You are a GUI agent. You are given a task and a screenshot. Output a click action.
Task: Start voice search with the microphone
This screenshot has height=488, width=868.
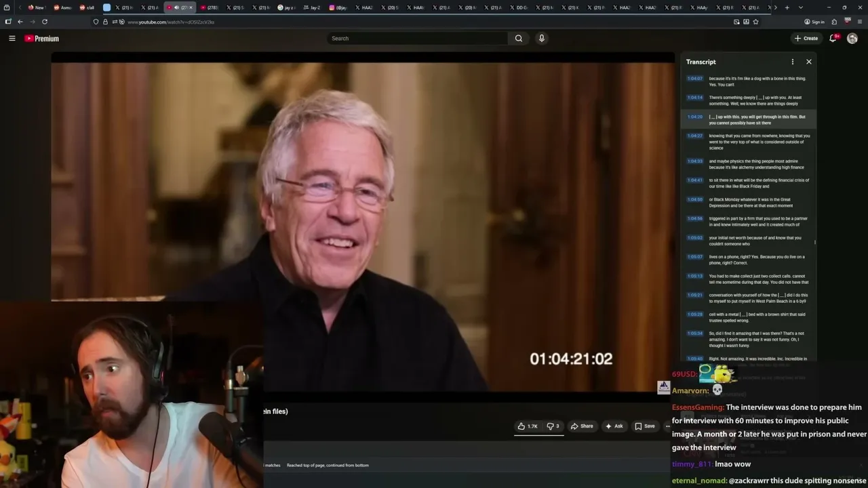[541, 39]
